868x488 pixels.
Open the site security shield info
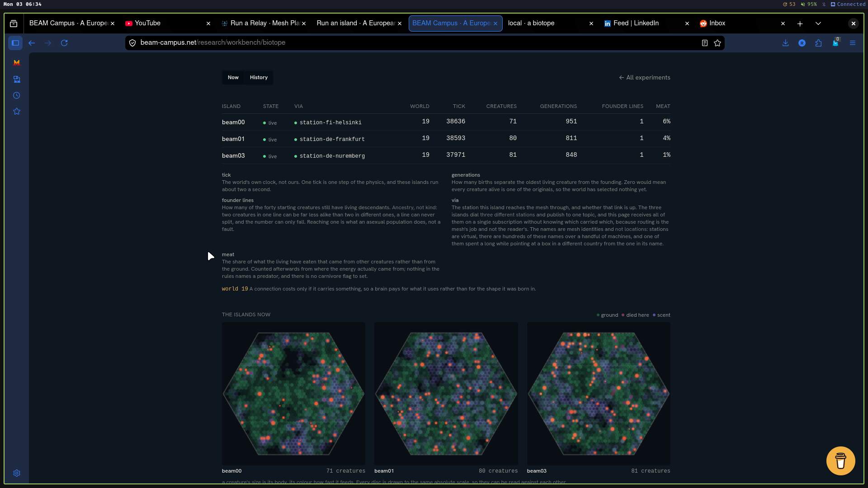tap(132, 43)
